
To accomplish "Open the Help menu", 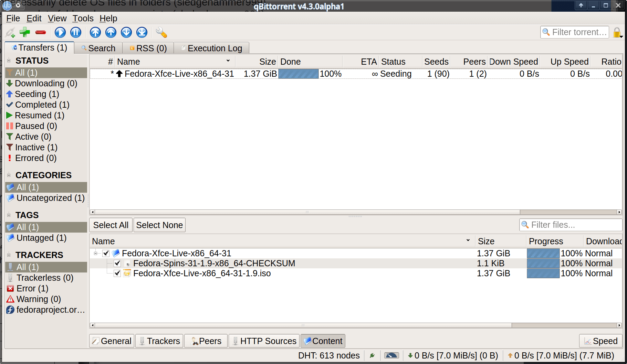I will pyautogui.click(x=108, y=18).
